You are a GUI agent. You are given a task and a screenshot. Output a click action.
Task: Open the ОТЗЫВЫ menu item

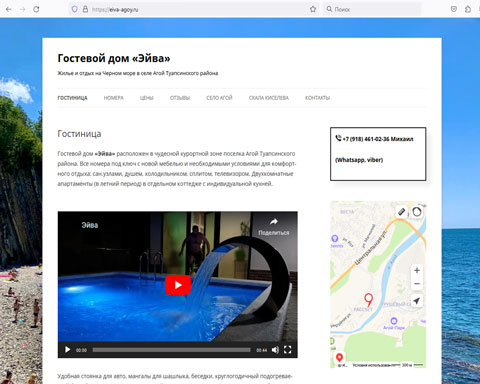point(180,98)
